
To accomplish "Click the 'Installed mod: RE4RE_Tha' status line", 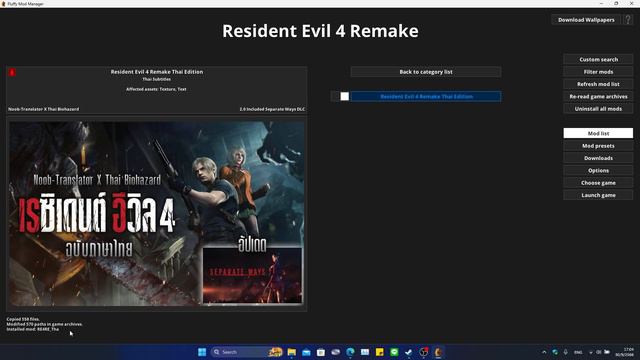I will 33,329.
